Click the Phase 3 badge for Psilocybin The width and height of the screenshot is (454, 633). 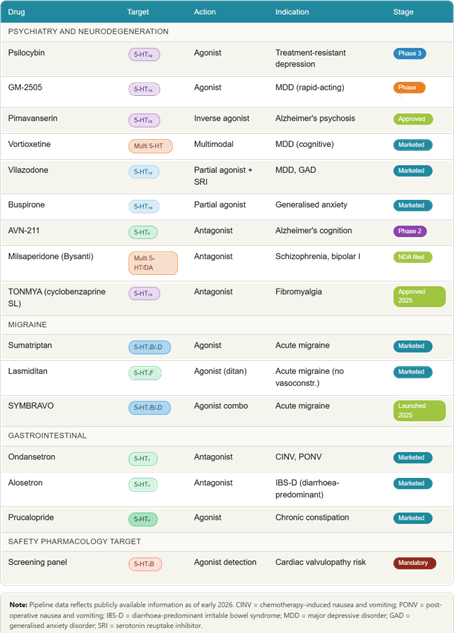pos(410,53)
